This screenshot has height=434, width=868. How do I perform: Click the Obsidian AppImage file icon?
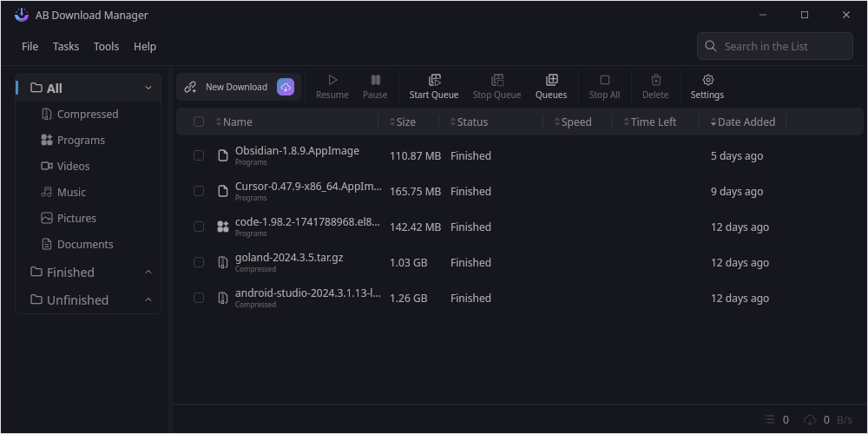click(x=223, y=155)
